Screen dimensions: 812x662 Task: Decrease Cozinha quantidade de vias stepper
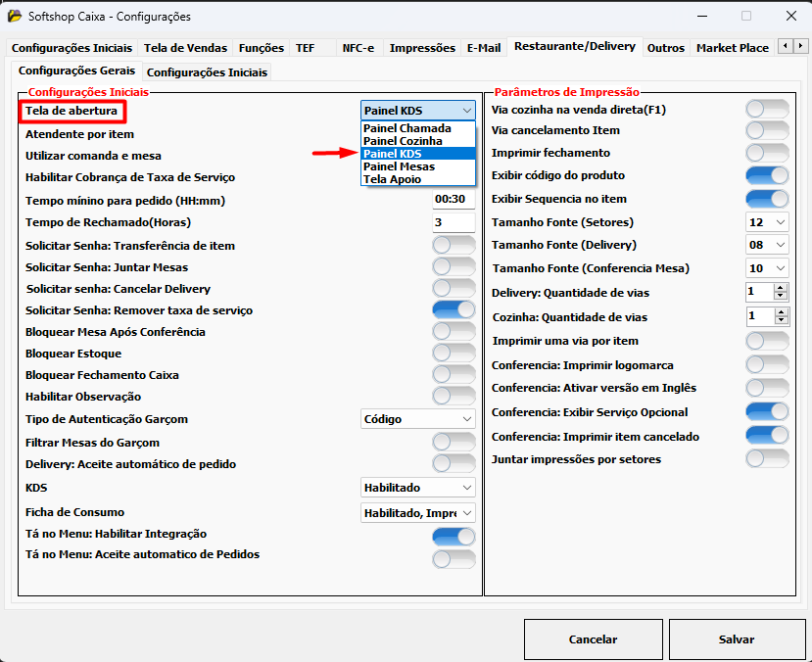[x=781, y=321]
